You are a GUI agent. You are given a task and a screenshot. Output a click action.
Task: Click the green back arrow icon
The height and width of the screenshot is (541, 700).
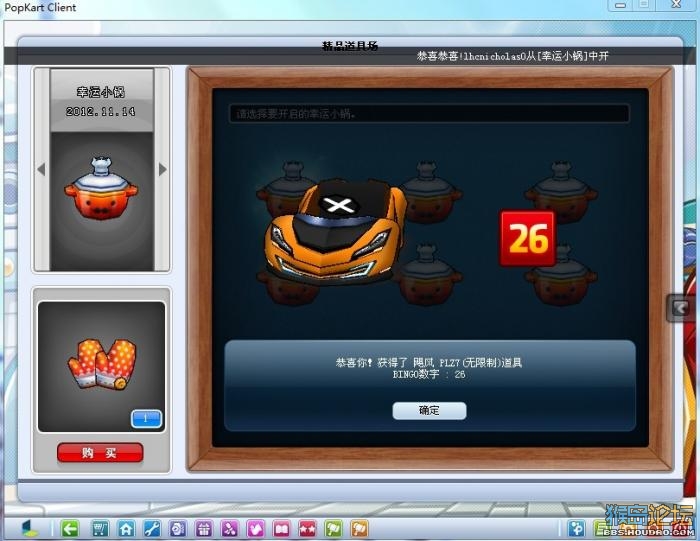tap(70, 529)
